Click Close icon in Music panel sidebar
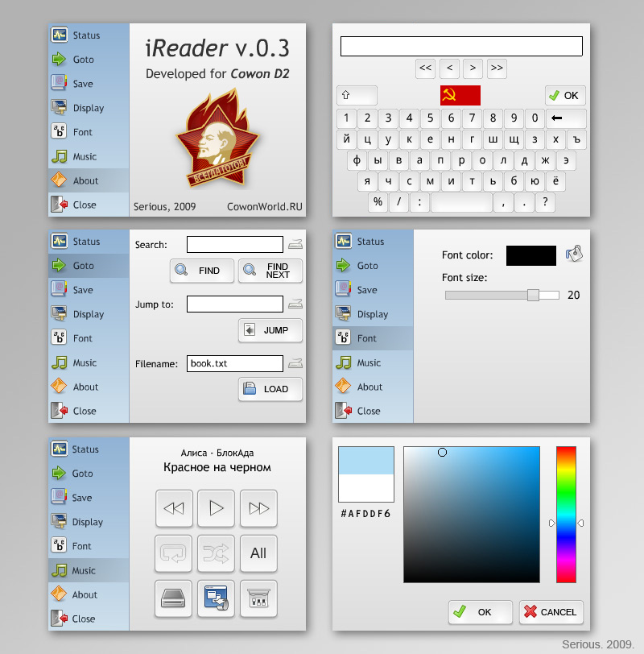Image resolution: width=644 pixels, height=654 pixels. pos(60,618)
